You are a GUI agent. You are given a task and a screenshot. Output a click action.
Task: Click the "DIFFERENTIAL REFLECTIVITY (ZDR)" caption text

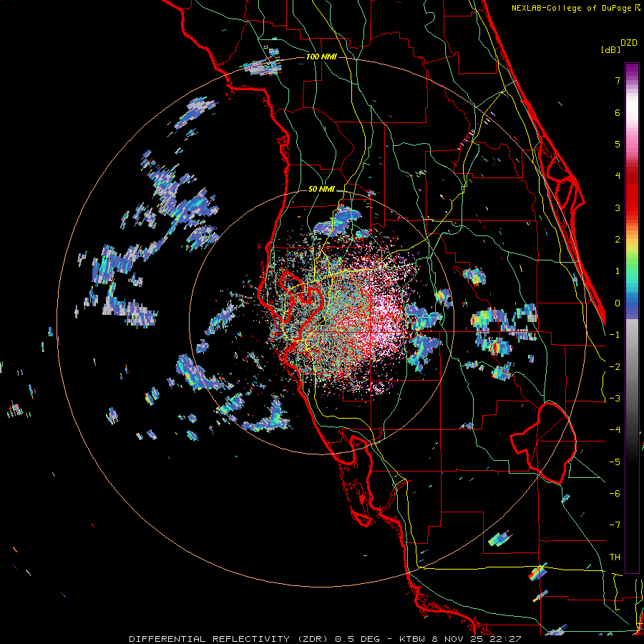point(230,639)
